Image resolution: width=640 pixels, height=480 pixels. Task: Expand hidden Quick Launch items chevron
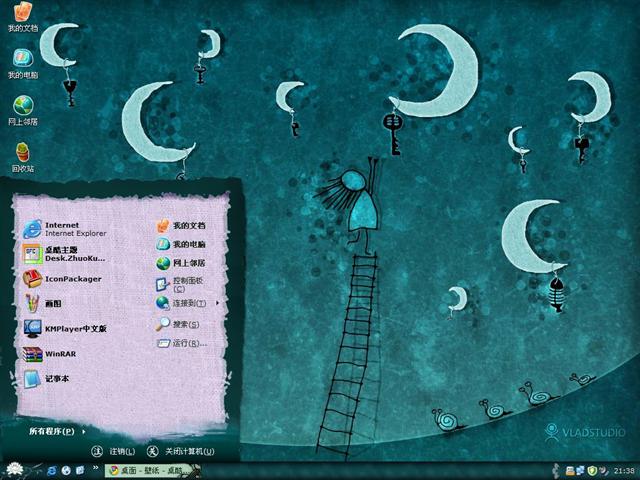coord(97,469)
